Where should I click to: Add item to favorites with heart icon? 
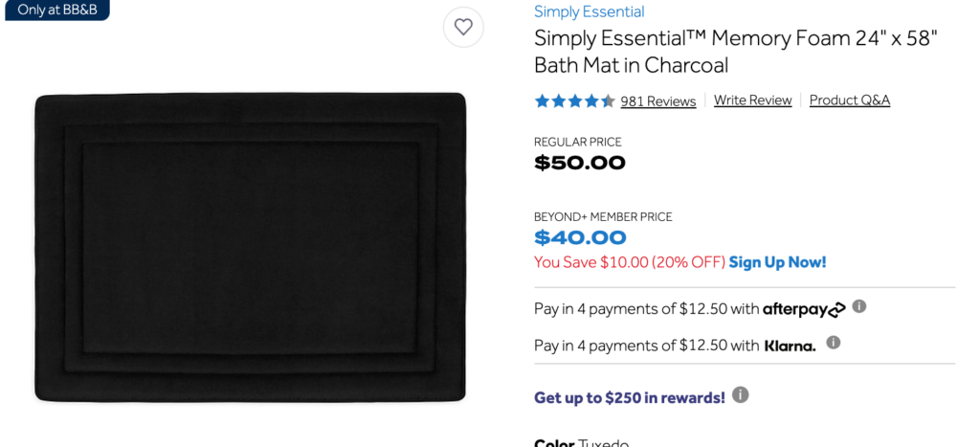pos(463,27)
